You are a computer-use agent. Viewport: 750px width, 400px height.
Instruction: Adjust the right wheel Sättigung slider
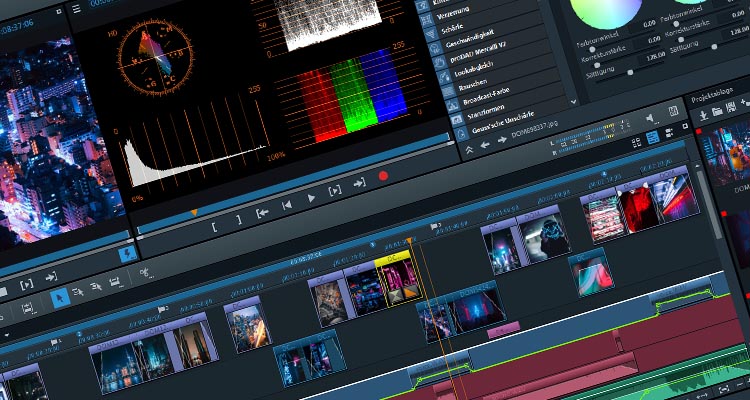pos(712,47)
